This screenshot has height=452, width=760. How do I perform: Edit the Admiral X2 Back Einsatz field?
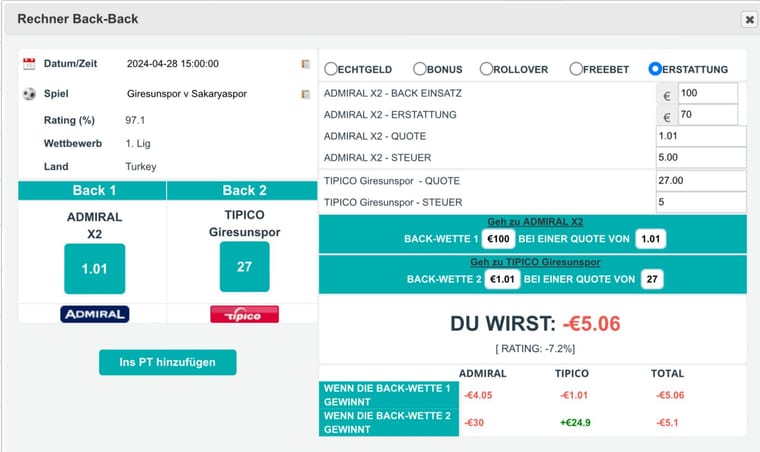[x=708, y=93]
